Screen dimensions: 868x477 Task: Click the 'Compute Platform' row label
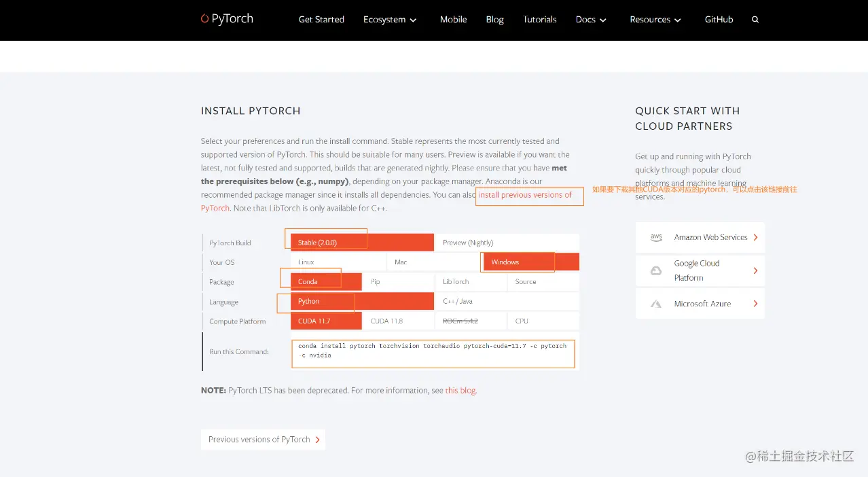click(238, 321)
